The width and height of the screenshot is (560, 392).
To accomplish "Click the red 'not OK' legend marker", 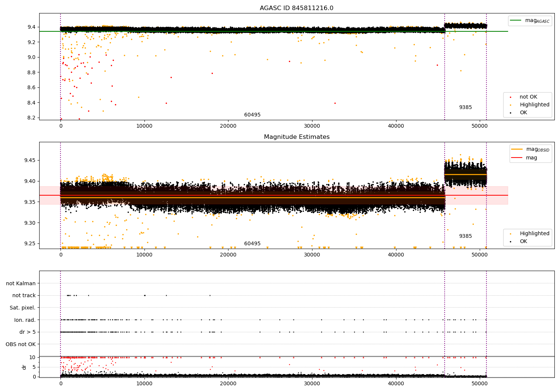I will (x=510, y=97).
